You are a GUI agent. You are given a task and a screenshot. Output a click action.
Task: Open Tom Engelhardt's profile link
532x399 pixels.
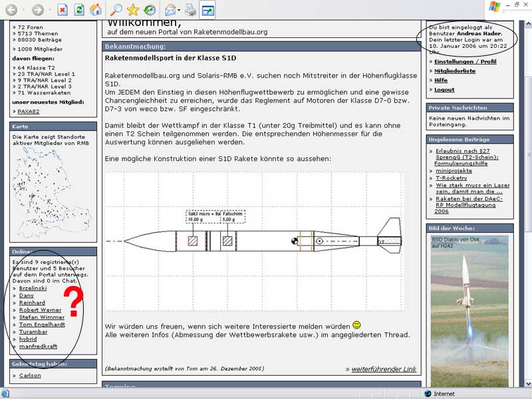click(x=42, y=325)
